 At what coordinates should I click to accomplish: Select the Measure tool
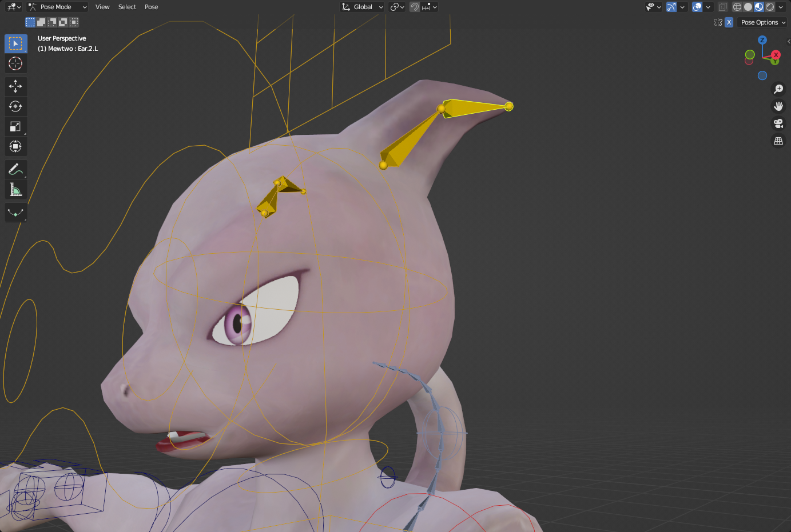click(x=15, y=189)
